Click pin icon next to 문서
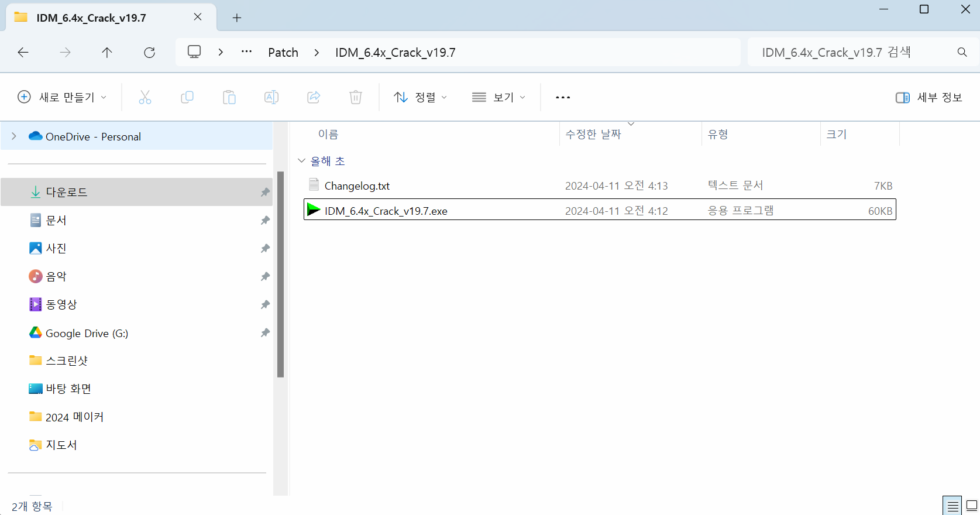 click(x=265, y=220)
